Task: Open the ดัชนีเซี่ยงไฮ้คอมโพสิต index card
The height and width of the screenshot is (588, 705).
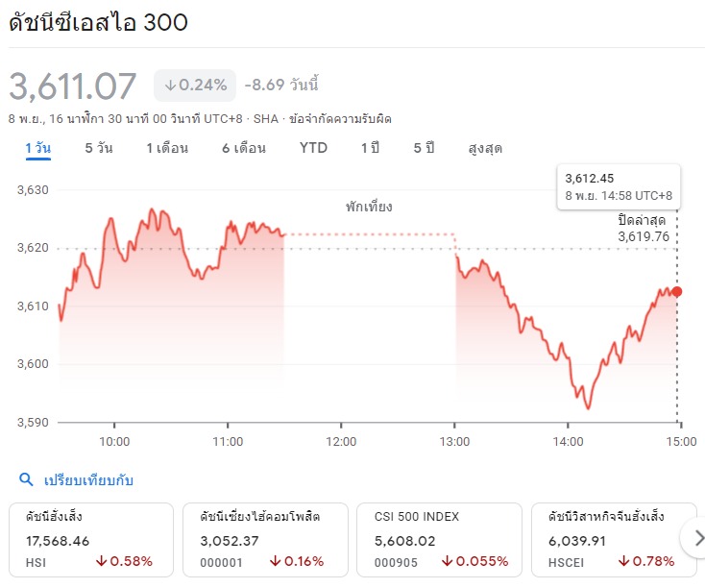Action: pos(265,540)
